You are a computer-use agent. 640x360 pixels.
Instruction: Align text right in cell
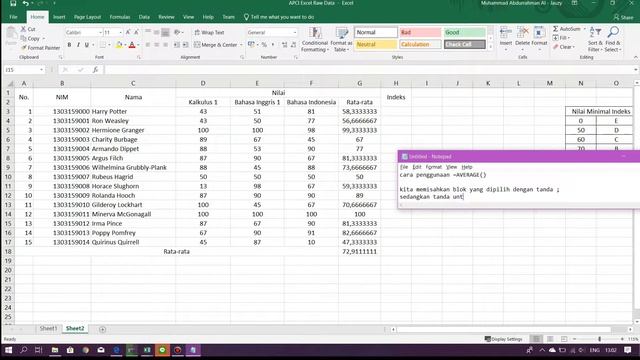pos(165,45)
